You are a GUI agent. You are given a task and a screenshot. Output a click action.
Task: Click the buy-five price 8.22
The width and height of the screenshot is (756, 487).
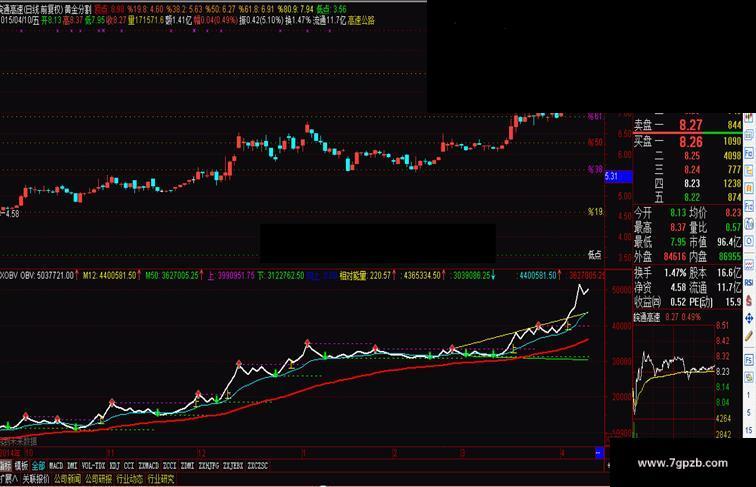point(692,197)
